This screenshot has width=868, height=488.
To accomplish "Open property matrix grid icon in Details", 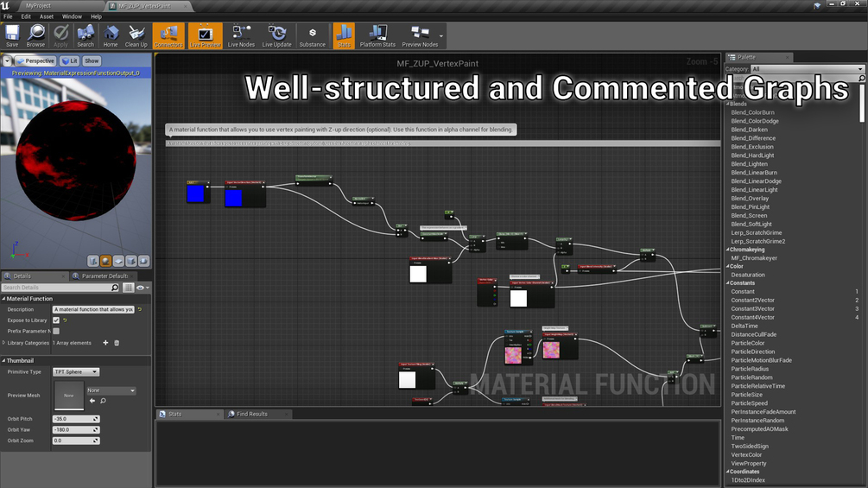I will click(x=129, y=288).
